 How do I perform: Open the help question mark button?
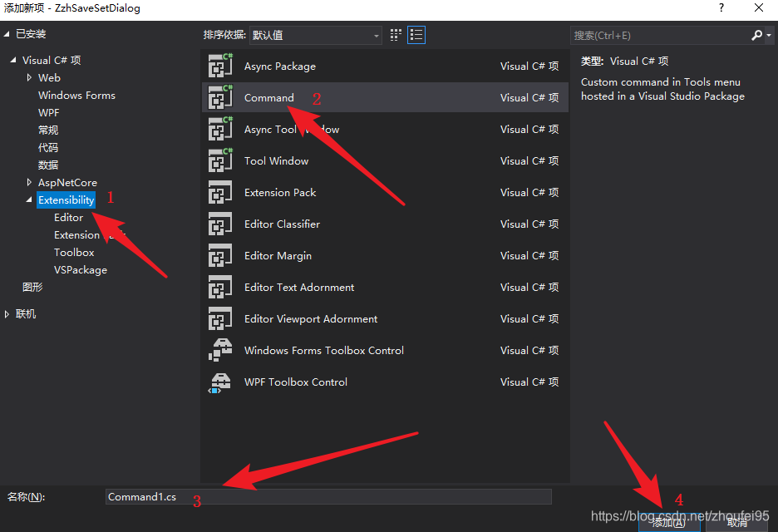(721, 8)
